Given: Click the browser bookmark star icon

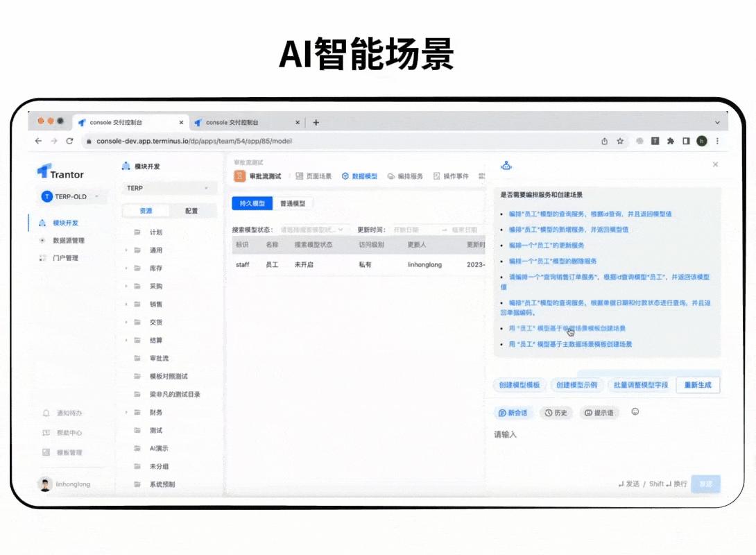Looking at the screenshot, I should 619,140.
